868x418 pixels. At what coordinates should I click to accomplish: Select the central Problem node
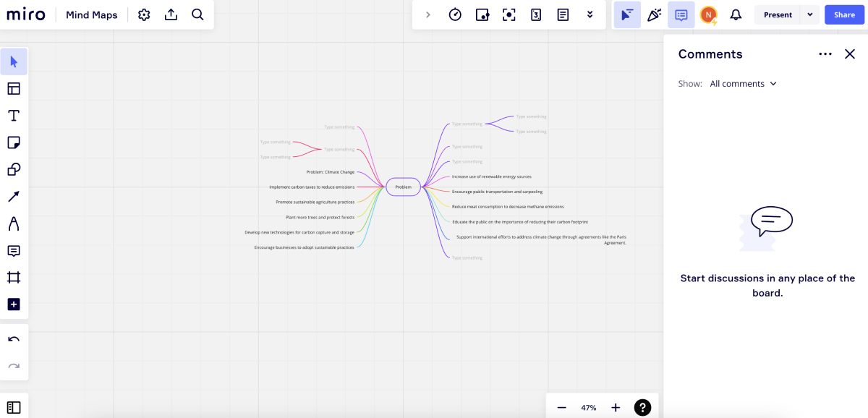coord(403,187)
